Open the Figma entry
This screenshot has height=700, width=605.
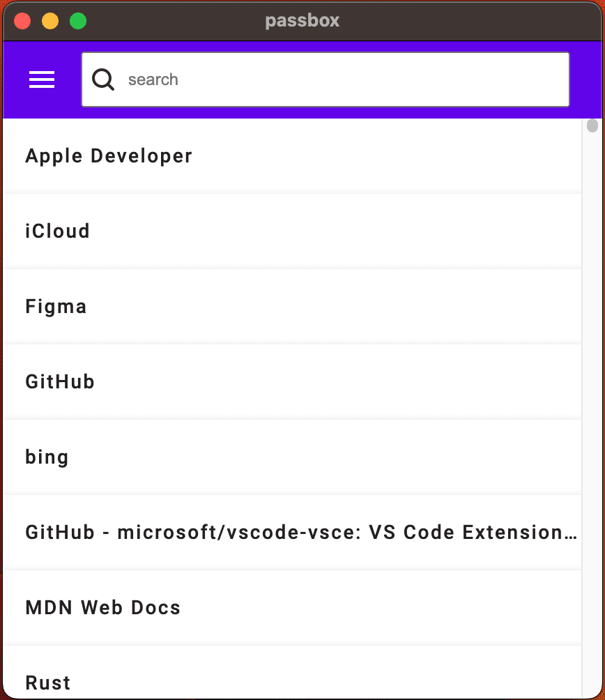[292, 307]
